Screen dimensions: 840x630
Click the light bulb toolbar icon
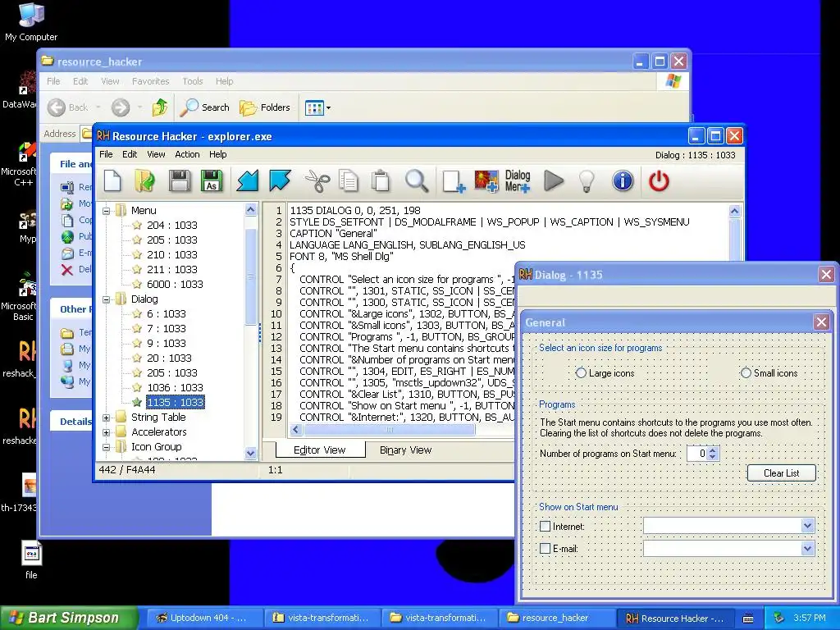587,180
